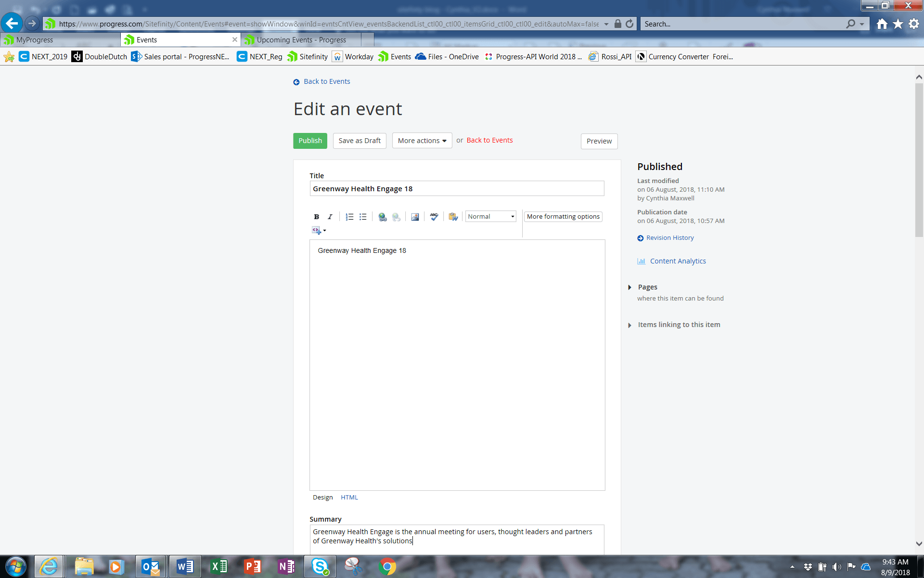924x578 pixels.
Task: Expand Items linking to this item
Action: [679, 325]
